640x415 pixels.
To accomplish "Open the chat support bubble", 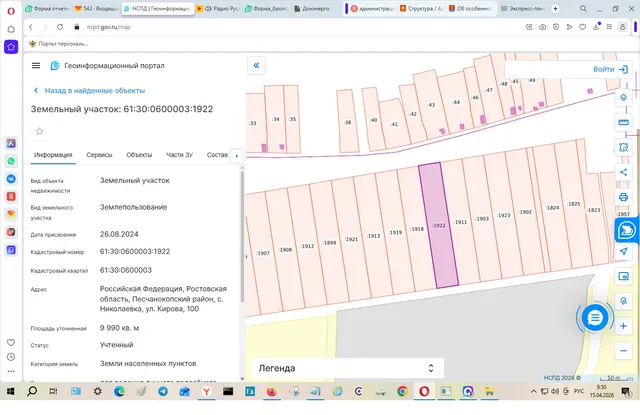I will 595,317.
